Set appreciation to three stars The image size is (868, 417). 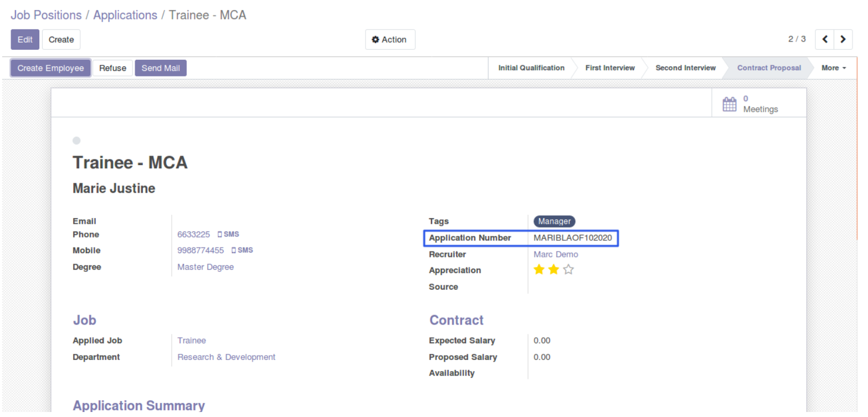click(568, 270)
